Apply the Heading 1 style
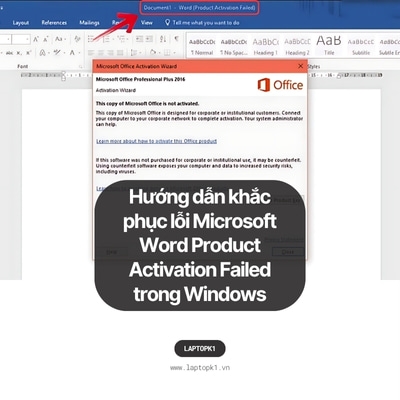 click(266, 47)
